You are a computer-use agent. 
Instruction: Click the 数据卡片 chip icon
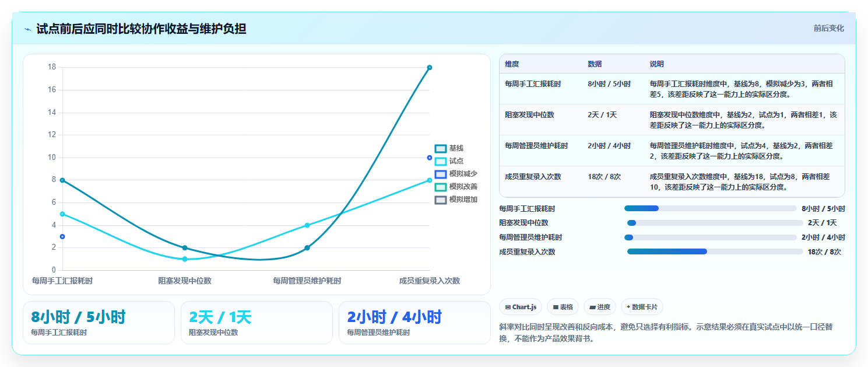(628, 307)
